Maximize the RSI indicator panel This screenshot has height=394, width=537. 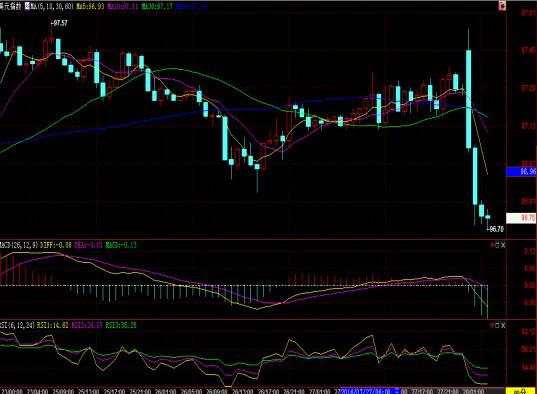tap(497, 325)
